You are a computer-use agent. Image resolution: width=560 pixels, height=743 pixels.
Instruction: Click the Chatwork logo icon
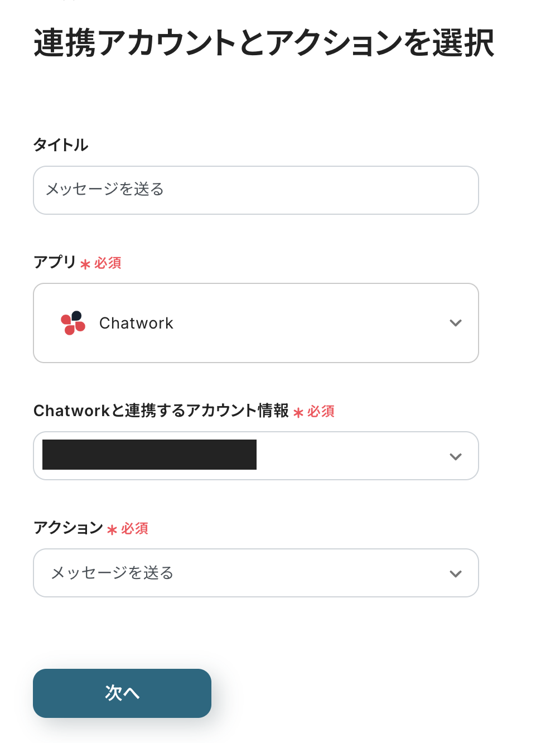click(x=73, y=323)
